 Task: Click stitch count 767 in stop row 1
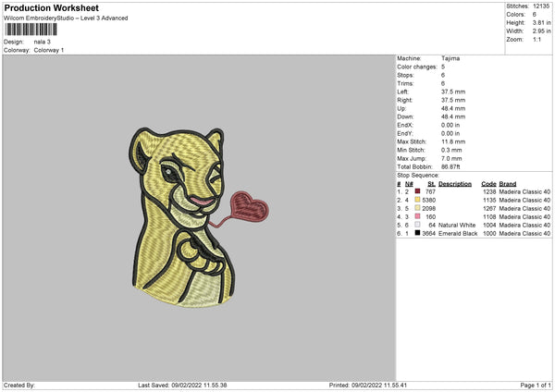tap(430, 191)
